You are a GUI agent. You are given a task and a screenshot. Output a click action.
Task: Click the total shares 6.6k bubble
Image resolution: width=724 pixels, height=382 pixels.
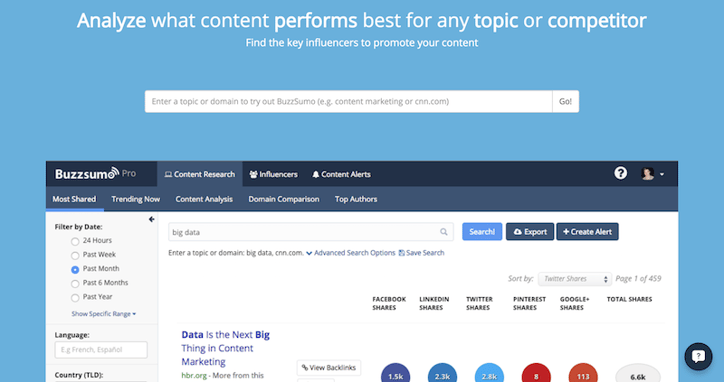pyautogui.click(x=638, y=374)
